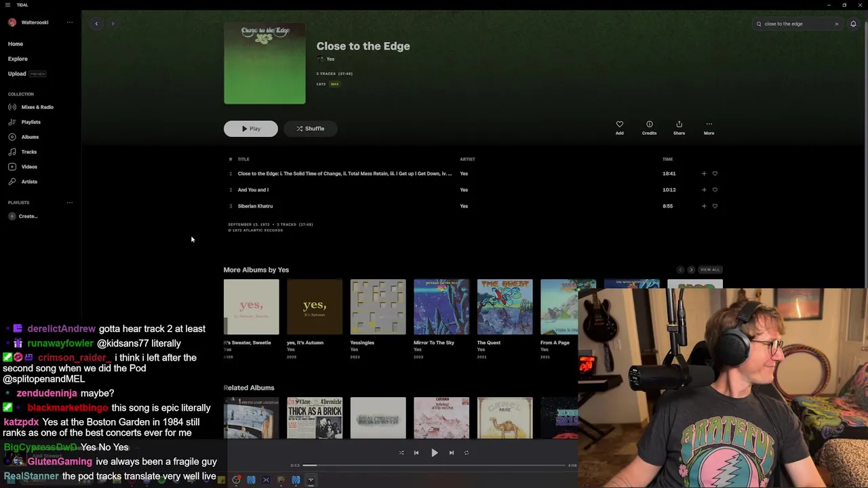The width and height of the screenshot is (868, 488).
Task: Create a new playlist
Action: point(23,216)
